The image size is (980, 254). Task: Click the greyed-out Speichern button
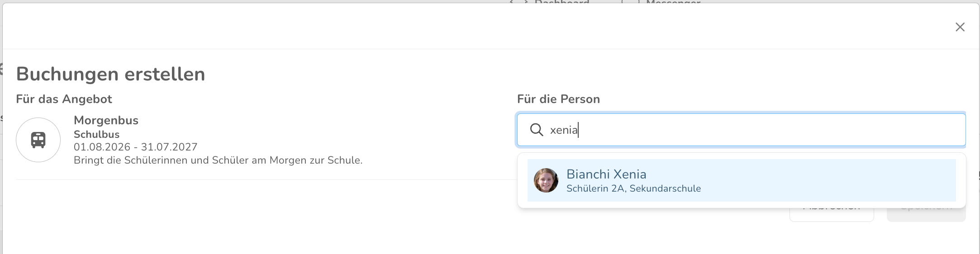(926, 214)
